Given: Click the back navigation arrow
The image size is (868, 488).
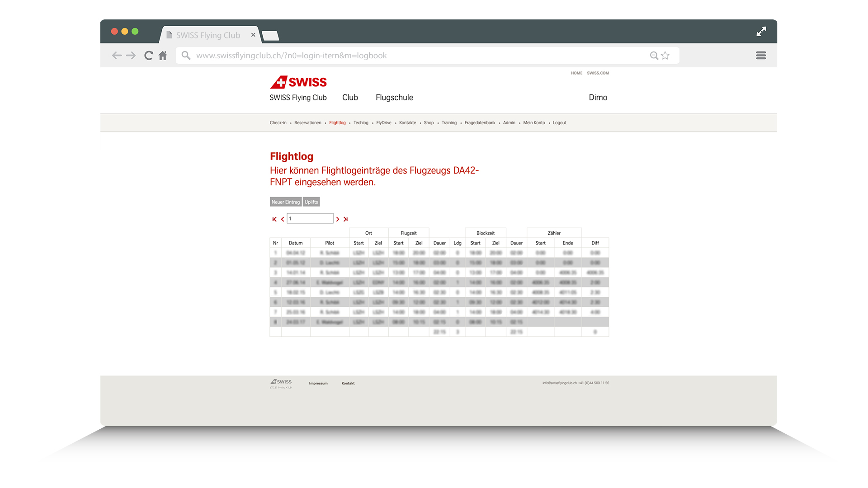Looking at the screenshot, I should click(117, 55).
